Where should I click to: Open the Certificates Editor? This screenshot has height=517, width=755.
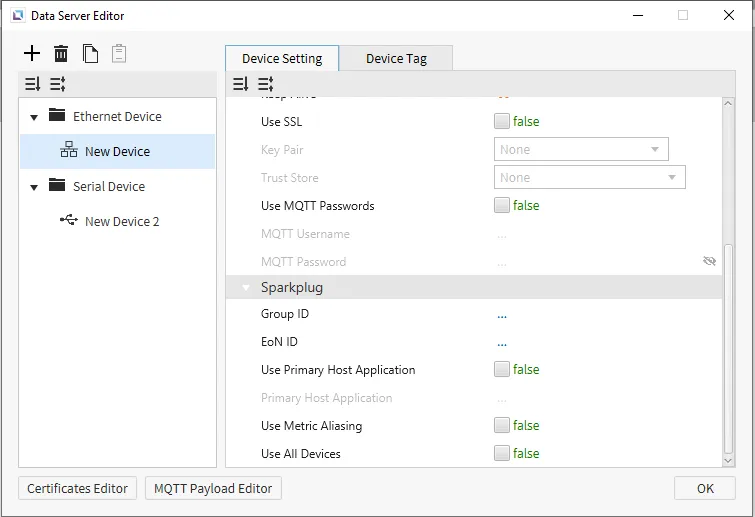[x=78, y=488]
